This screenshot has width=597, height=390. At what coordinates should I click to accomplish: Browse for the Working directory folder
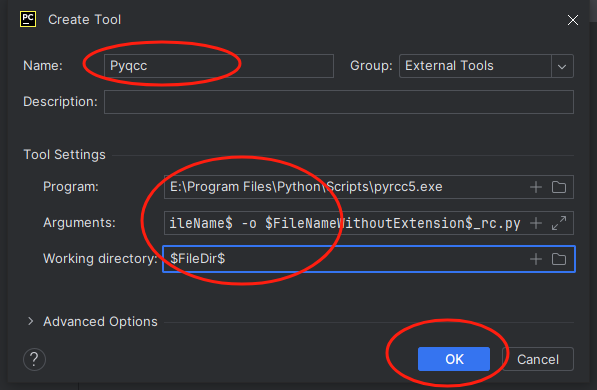(x=559, y=259)
